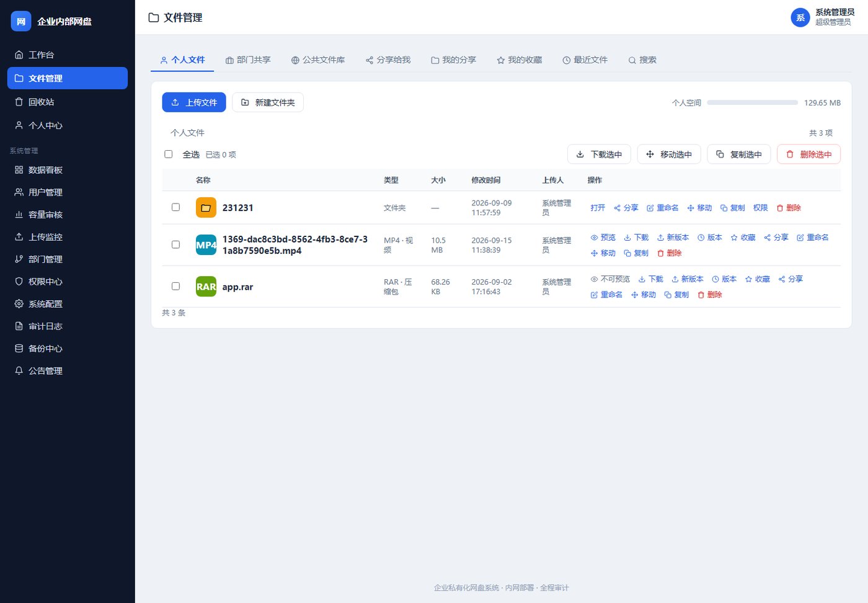
Task: Click 预览 for the mp4 file
Action: 603,238
